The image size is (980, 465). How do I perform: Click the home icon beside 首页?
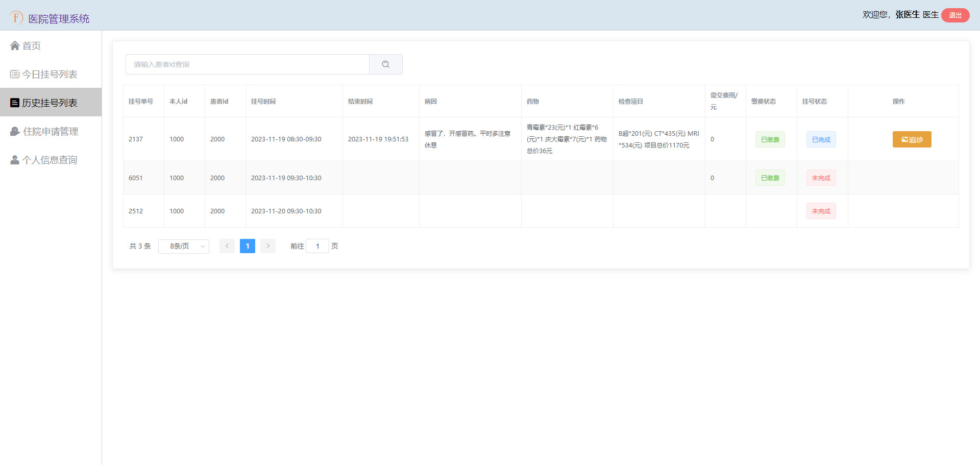(x=15, y=46)
